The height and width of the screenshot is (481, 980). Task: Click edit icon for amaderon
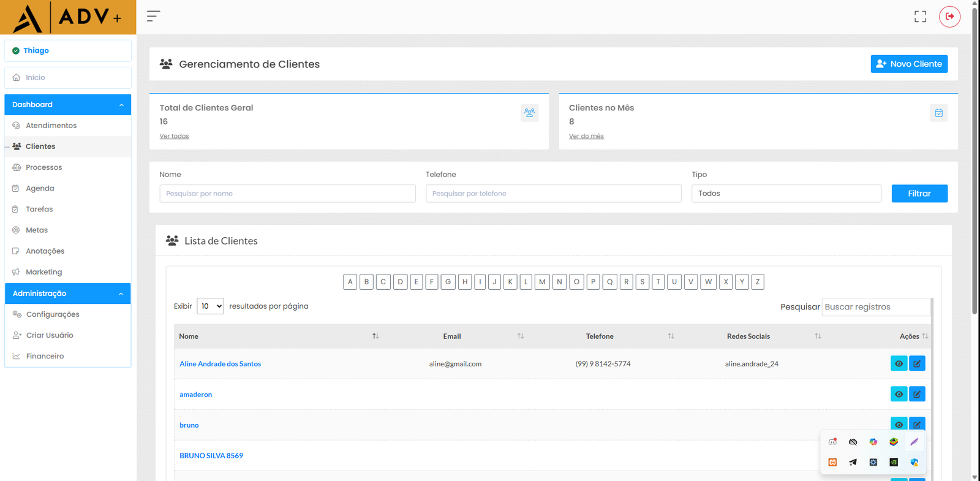click(917, 394)
